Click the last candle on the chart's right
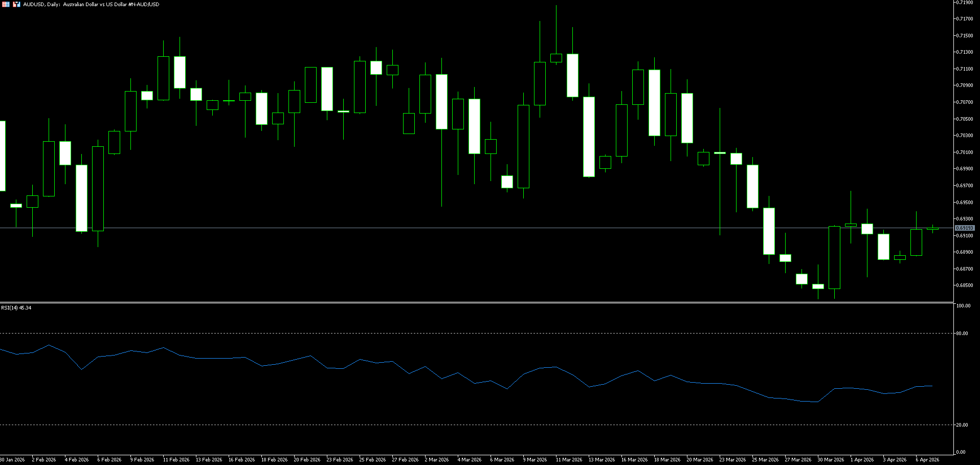Image resolution: width=980 pixels, height=465 pixels. pos(932,229)
